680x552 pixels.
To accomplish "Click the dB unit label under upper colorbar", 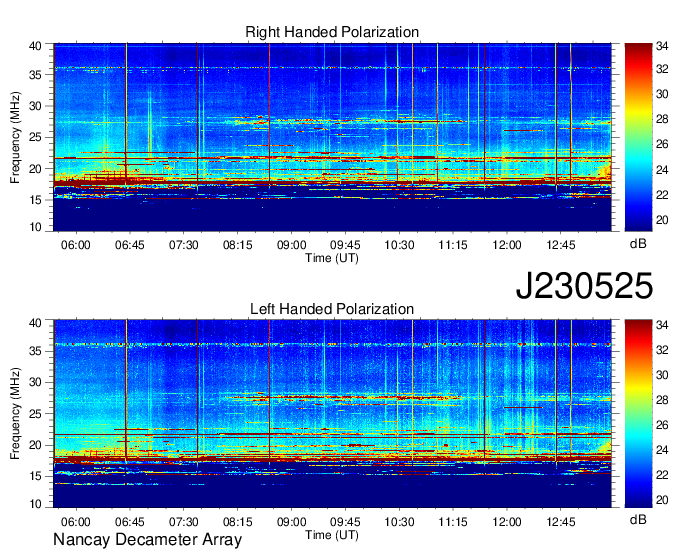I will pyautogui.click(x=638, y=244).
